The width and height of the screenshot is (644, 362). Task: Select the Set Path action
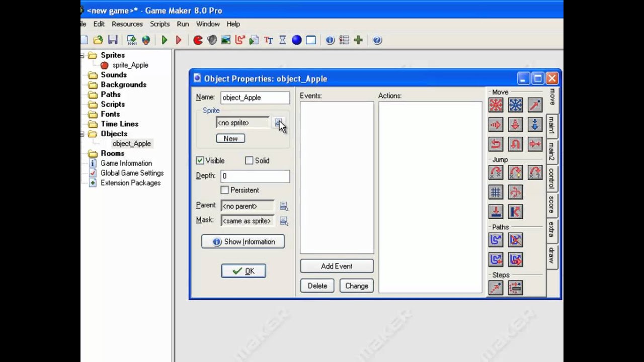tap(496, 240)
